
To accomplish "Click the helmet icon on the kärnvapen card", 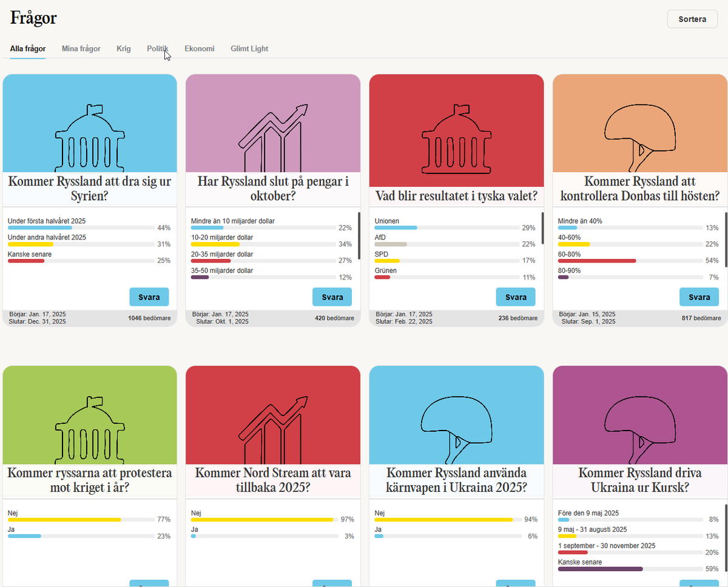I will [x=456, y=431].
